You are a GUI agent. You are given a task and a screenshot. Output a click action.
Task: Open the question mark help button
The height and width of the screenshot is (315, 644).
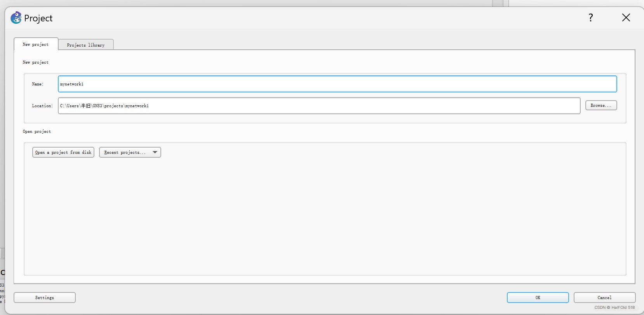point(590,17)
